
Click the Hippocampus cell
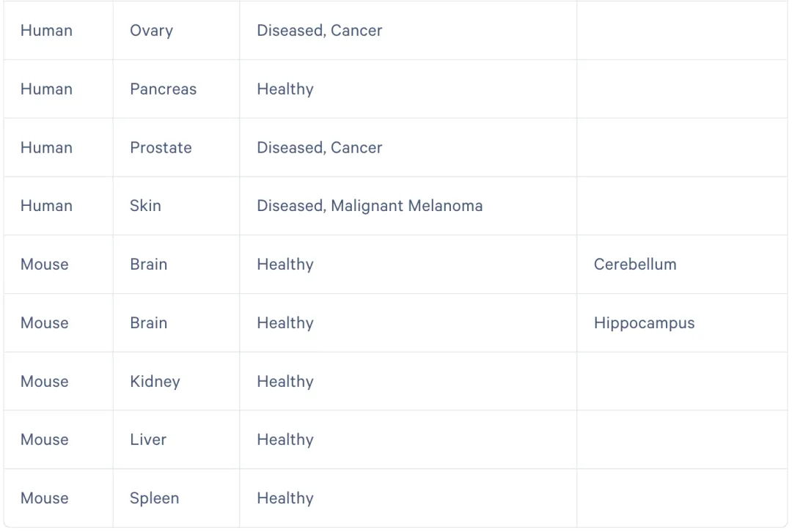644,323
